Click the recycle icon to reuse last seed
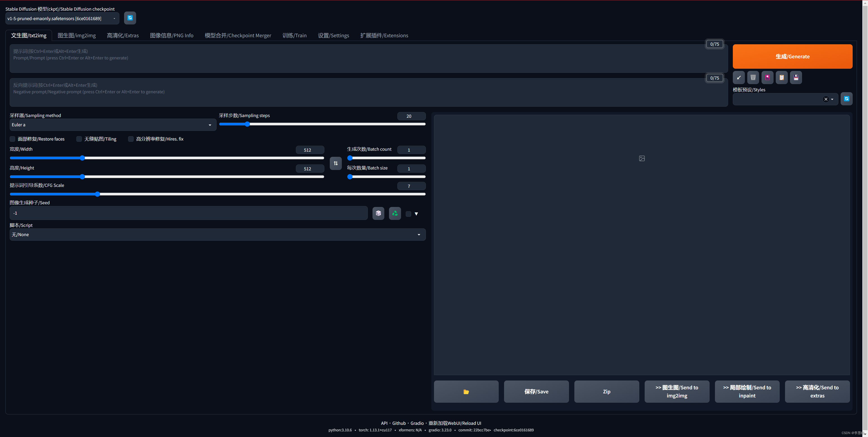The width and height of the screenshot is (868, 437). (x=395, y=213)
